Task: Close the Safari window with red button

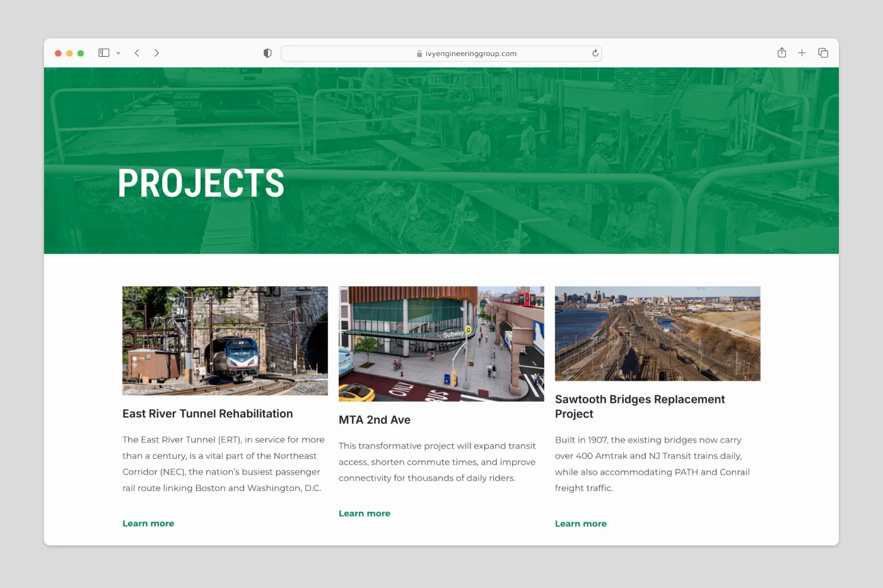Action: (x=58, y=54)
